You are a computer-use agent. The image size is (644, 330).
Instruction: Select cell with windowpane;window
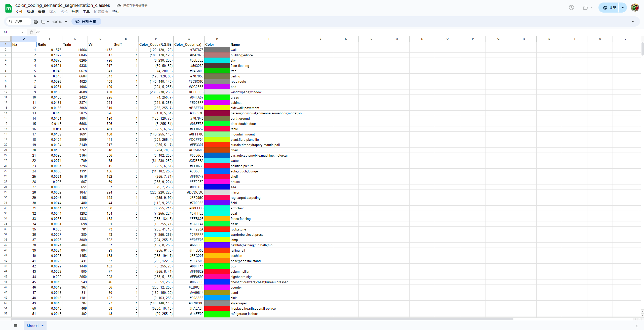[269, 92]
